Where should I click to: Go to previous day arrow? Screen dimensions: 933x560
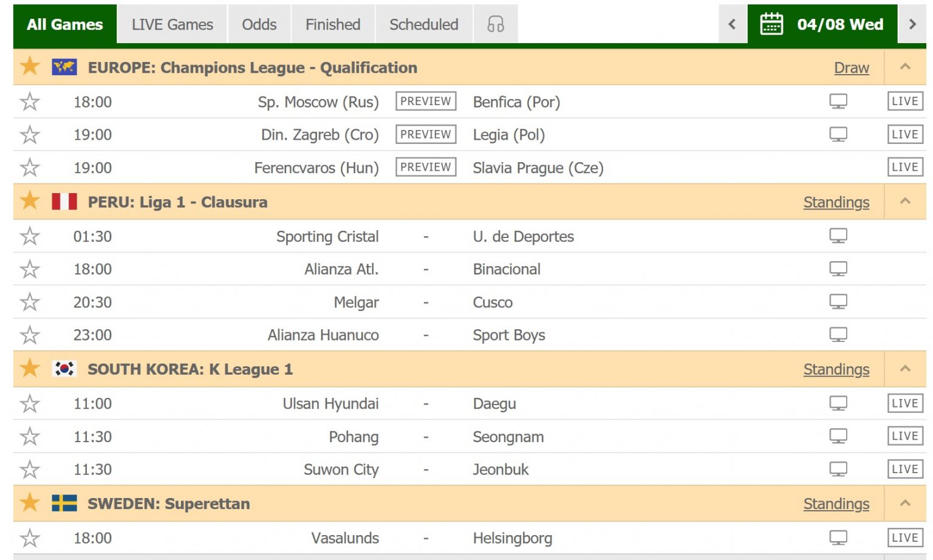[732, 24]
